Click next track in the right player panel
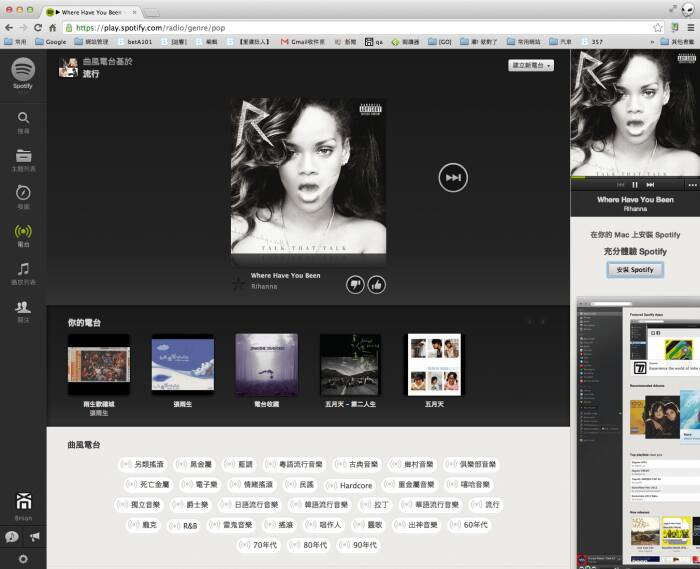This screenshot has width=700, height=569. pos(650,185)
